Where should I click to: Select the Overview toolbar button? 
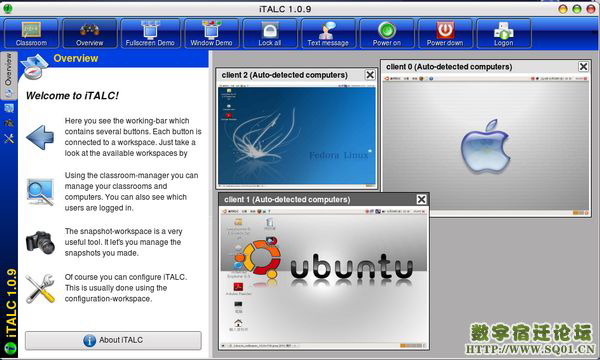coord(90,34)
